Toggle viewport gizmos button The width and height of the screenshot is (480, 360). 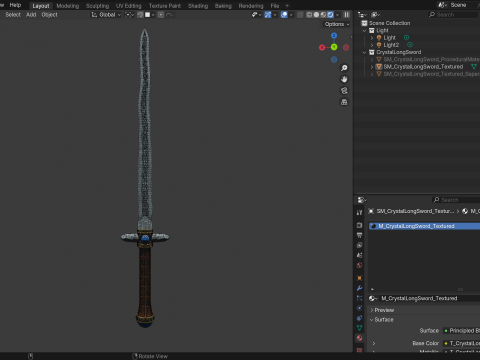(268, 15)
